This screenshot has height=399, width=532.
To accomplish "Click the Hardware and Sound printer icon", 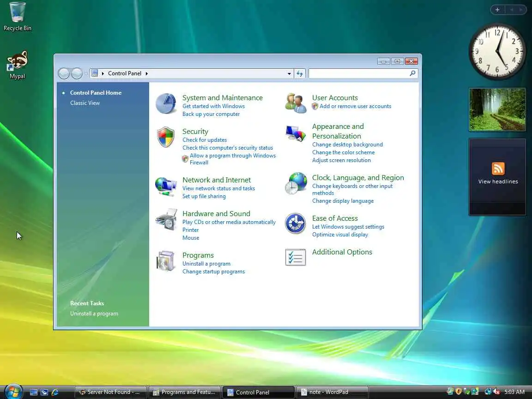I will point(166,219).
